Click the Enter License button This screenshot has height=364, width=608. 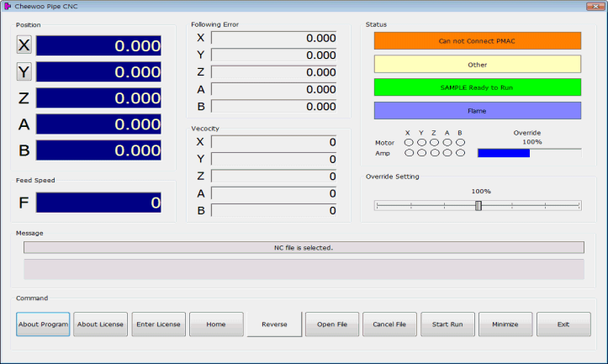point(159,324)
